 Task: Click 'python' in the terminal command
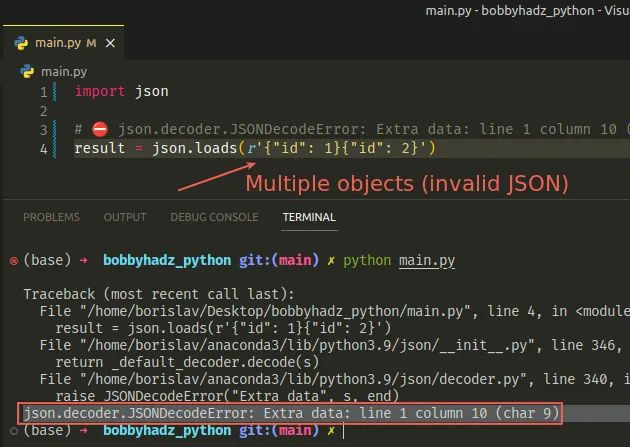click(x=367, y=261)
